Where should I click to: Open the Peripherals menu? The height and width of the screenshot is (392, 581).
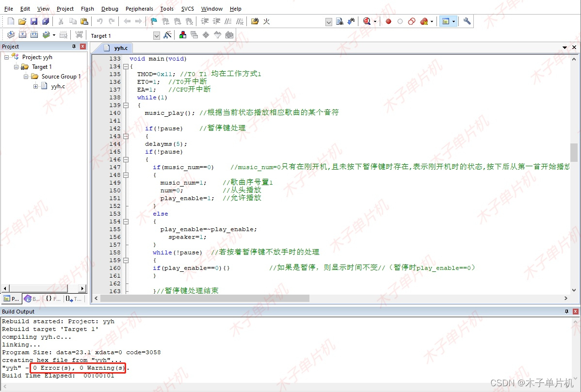click(x=139, y=9)
